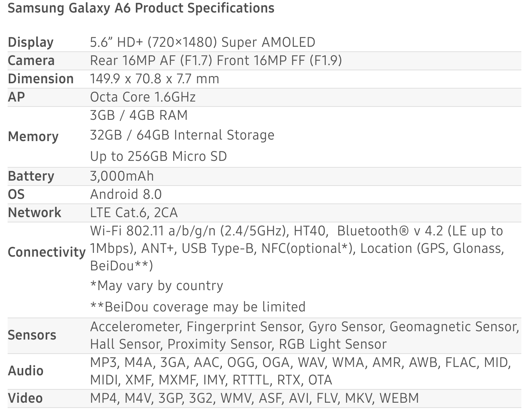Click the 5.6" HD+ Super AMOLED text
Image resolution: width=532 pixels, height=416 pixels.
click(202, 42)
